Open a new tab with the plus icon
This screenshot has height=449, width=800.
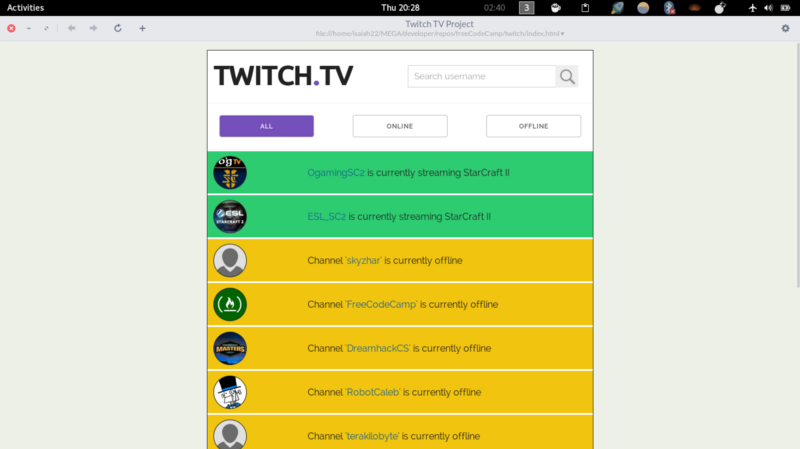[142, 28]
